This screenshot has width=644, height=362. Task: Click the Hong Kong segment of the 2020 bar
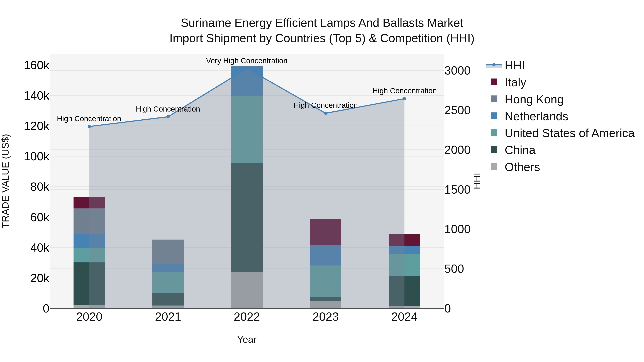[89, 221]
